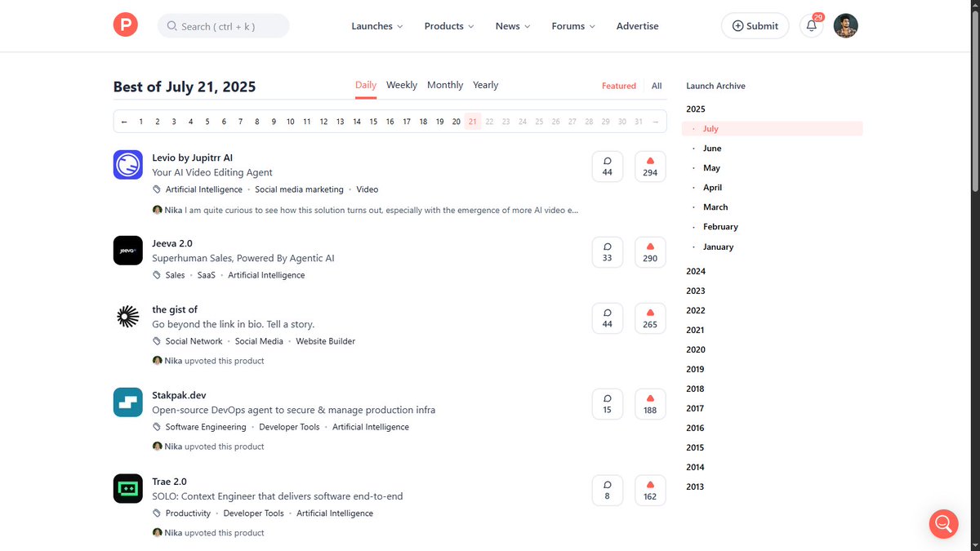Select day 15 in the date pager

pyautogui.click(x=373, y=122)
